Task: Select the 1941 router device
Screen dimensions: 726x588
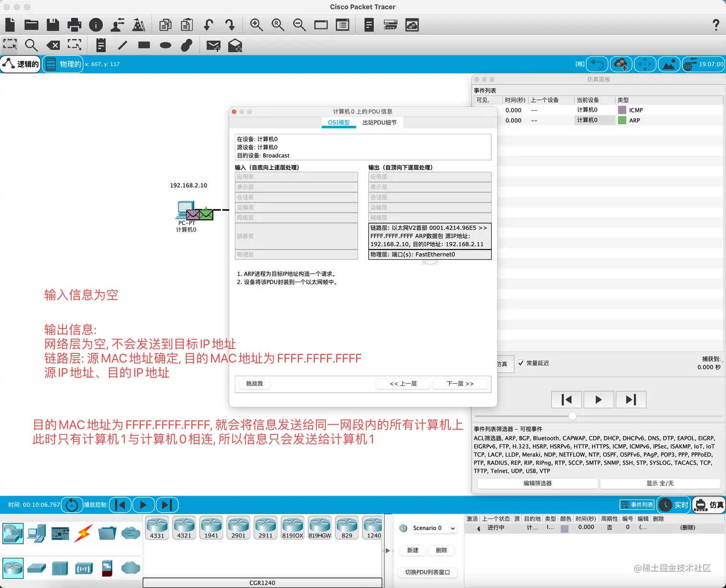Action: (x=211, y=528)
